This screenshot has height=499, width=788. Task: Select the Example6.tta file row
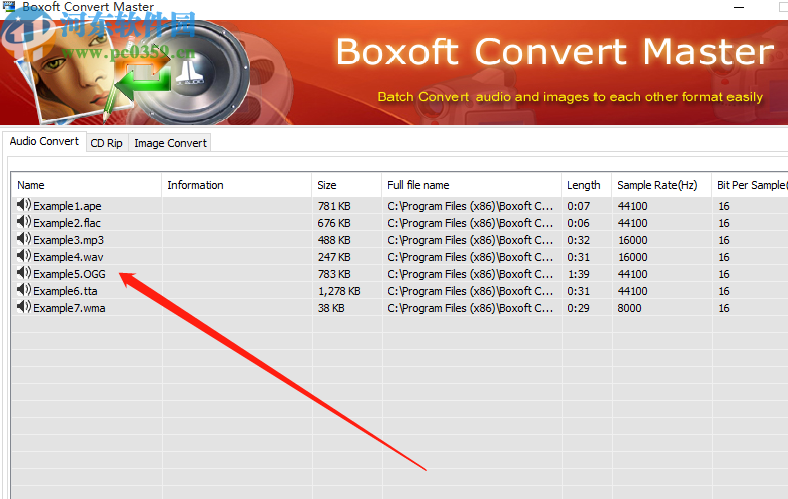400,291
